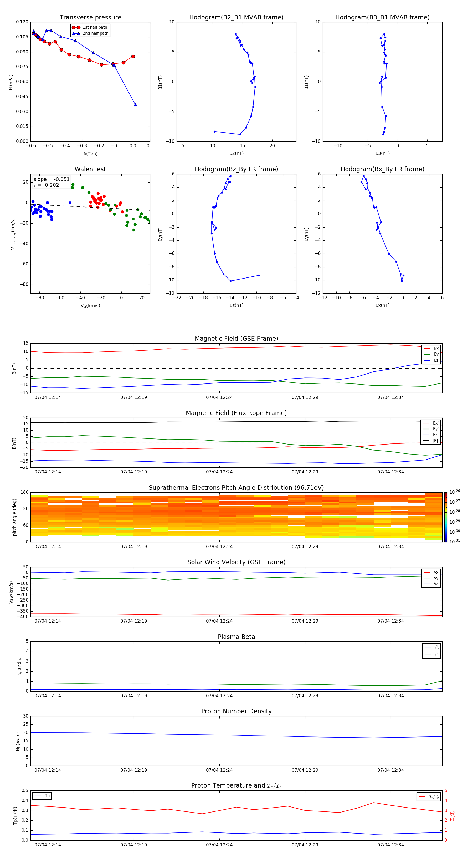Image resolution: width=473 pixels, height=868 pixels.
Task: Click the "V_A(km/s)" x-axis label
Action: 90,306
